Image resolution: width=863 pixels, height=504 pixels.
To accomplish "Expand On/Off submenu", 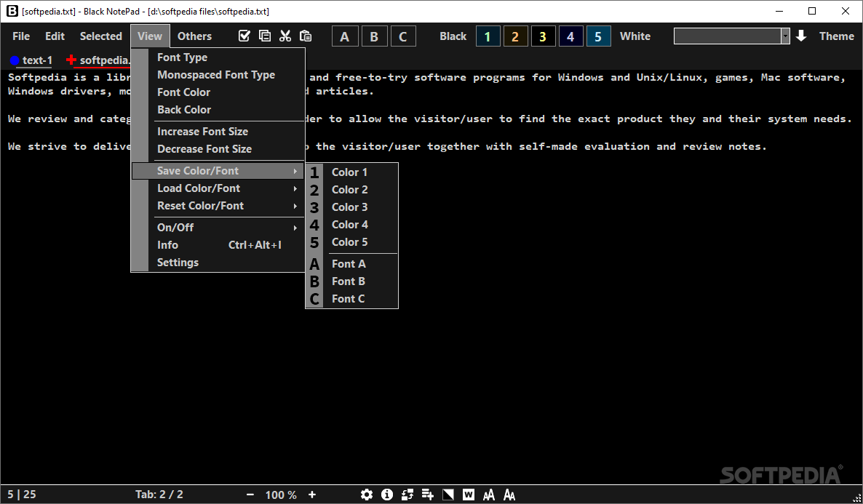I will (218, 227).
